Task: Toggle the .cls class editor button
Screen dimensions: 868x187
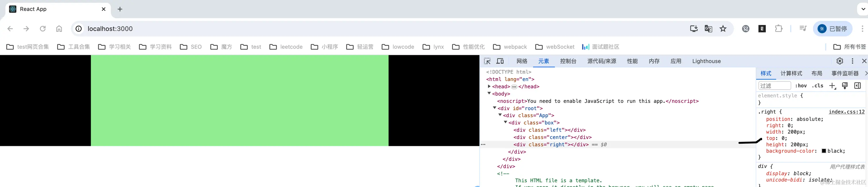Action: click(x=817, y=86)
